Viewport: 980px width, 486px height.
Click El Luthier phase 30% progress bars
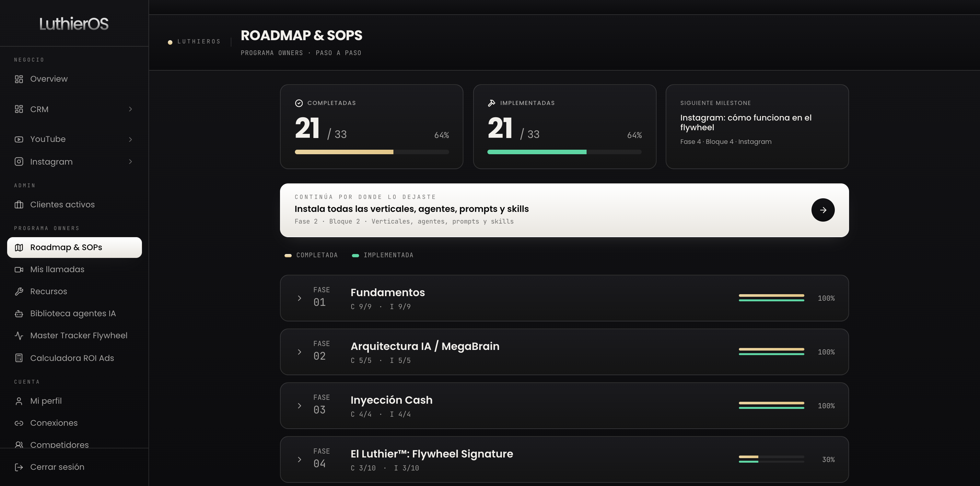772,459
